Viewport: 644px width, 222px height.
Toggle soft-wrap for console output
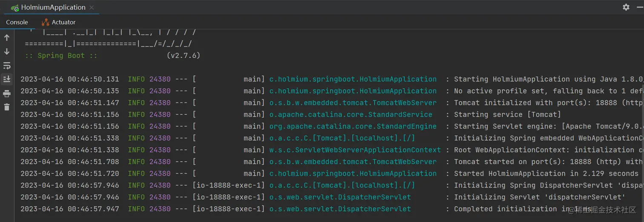[7, 65]
